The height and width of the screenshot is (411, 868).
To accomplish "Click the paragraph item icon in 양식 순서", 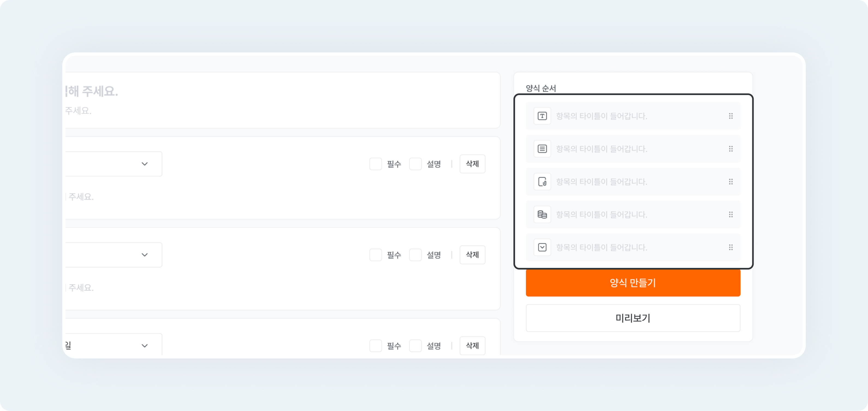I will pyautogui.click(x=543, y=149).
